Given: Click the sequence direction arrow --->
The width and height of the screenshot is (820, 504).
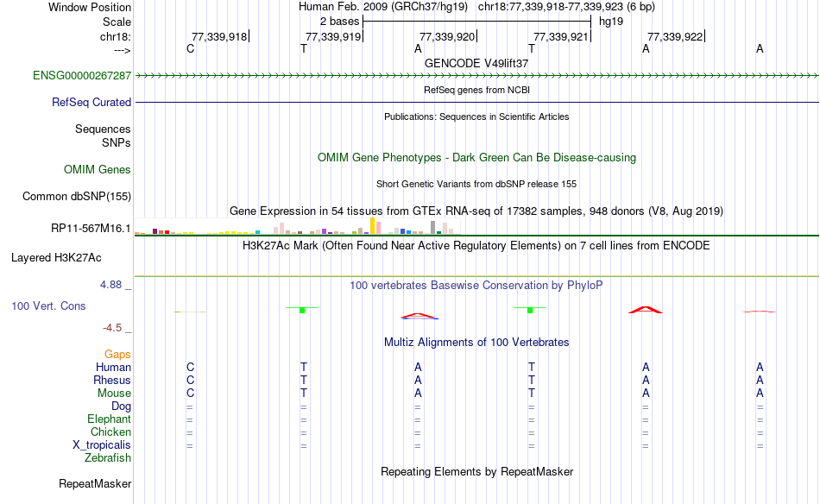Looking at the screenshot, I should point(122,50).
